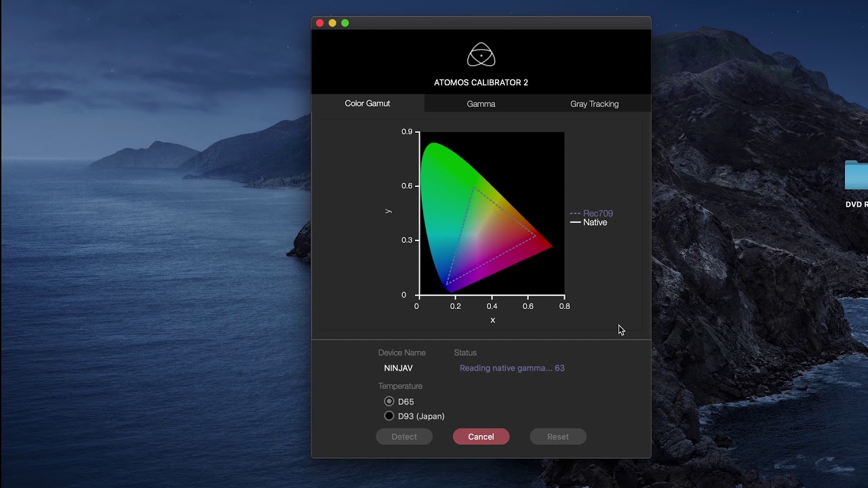
Task: Minimize the window with yellow button
Action: coord(332,23)
